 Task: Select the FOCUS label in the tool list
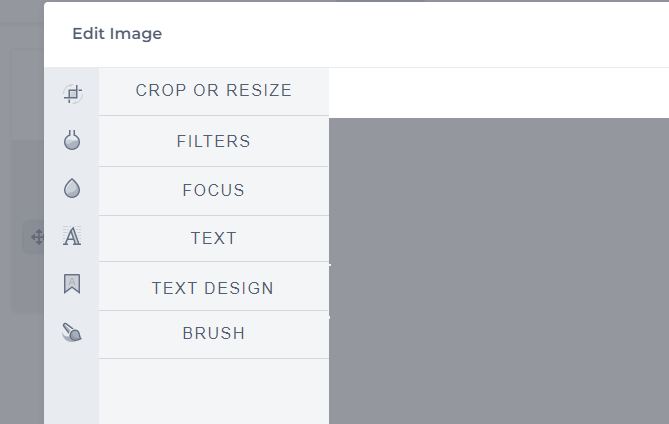click(214, 190)
